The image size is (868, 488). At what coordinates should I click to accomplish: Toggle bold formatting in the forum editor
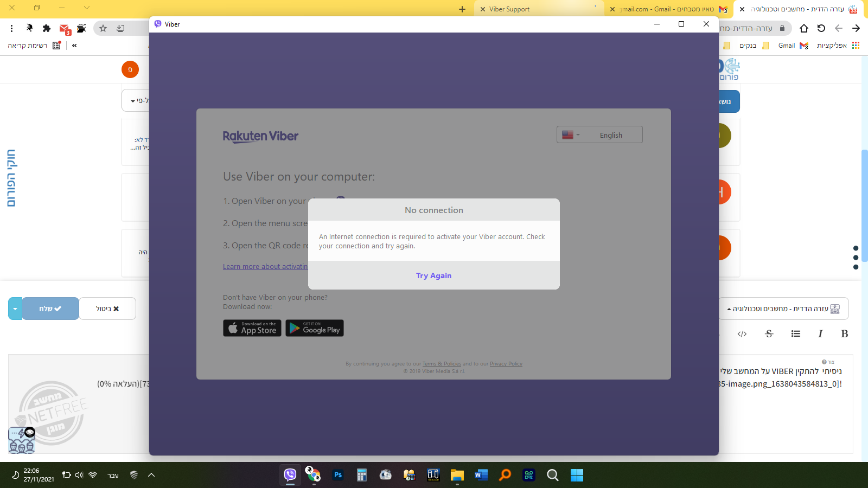click(x=844, y=334)
